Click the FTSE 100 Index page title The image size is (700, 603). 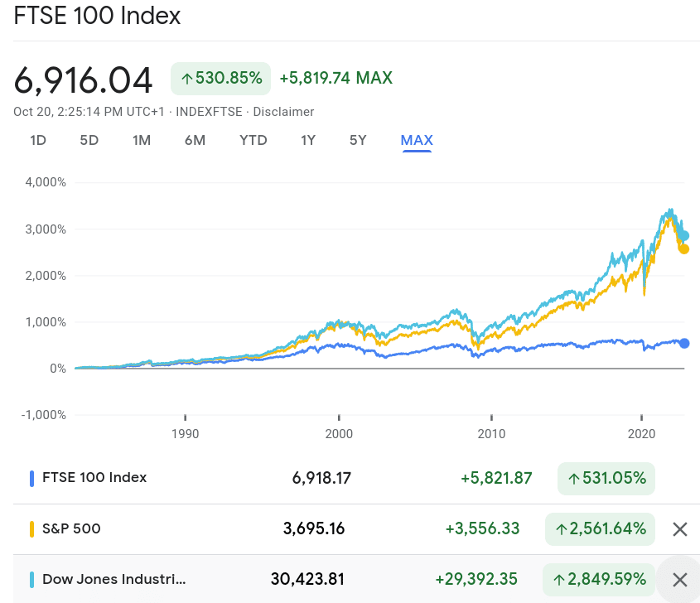pyautogui.click(x=97, y=16)
